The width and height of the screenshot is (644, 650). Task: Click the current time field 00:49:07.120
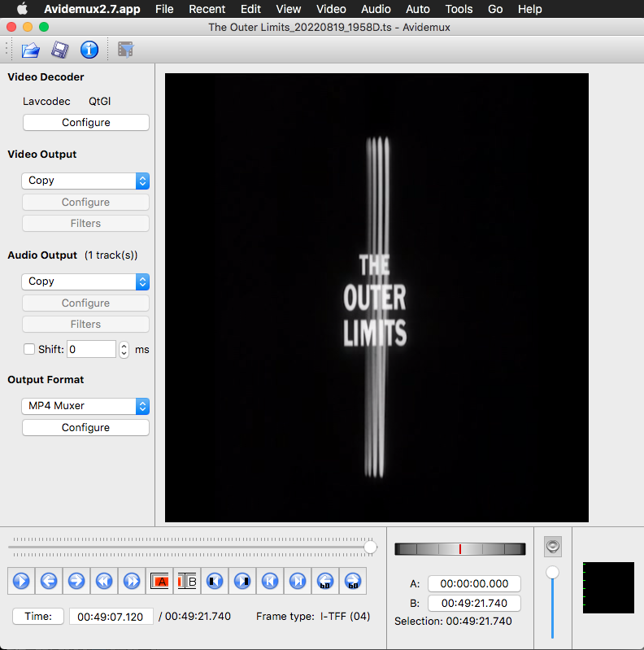coord(111,617)
